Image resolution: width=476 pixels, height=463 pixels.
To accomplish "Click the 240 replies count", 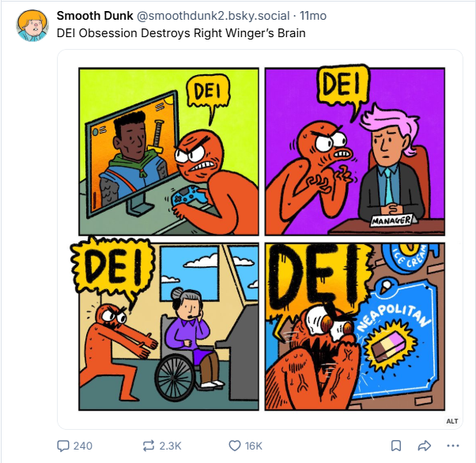I will [x=83, y=446].
